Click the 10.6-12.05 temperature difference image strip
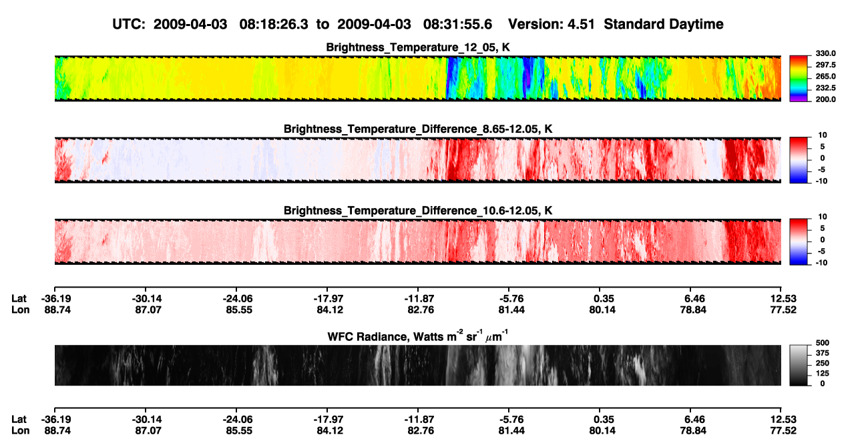868x445 pixels. [417, 242]
